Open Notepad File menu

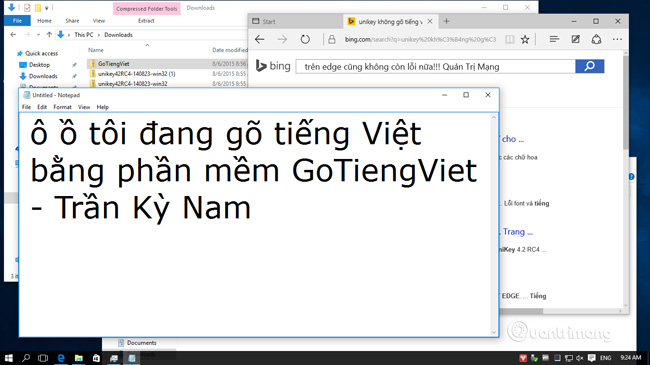point(27,107)
